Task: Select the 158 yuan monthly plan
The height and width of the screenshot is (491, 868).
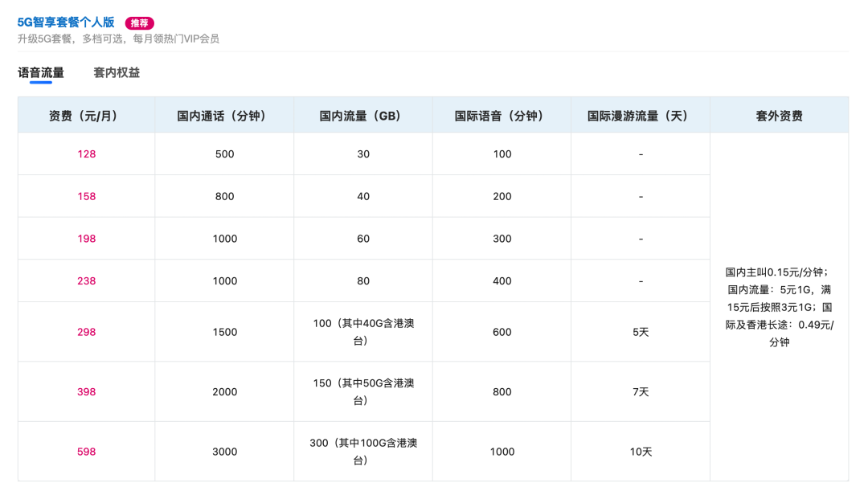Action: coord(85,195)
